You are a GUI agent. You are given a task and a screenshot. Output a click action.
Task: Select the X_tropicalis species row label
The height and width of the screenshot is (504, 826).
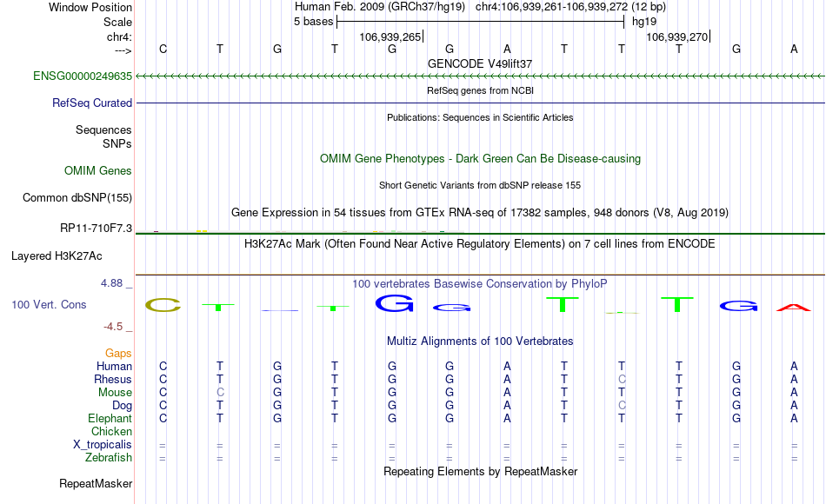tap(103, 445)
